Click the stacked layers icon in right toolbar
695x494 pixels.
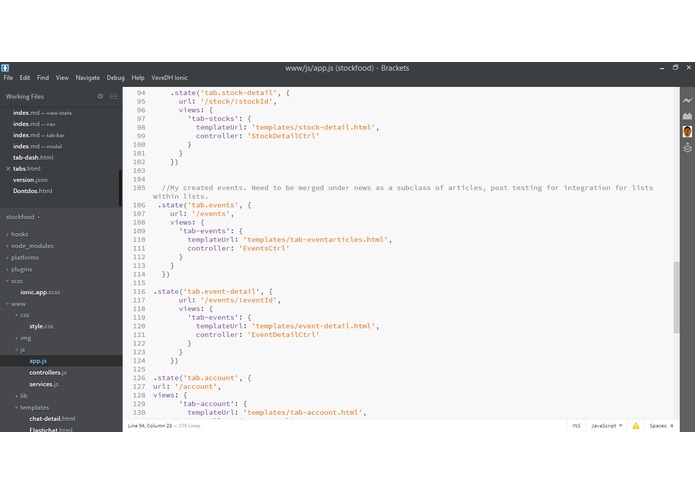(687, 148)
